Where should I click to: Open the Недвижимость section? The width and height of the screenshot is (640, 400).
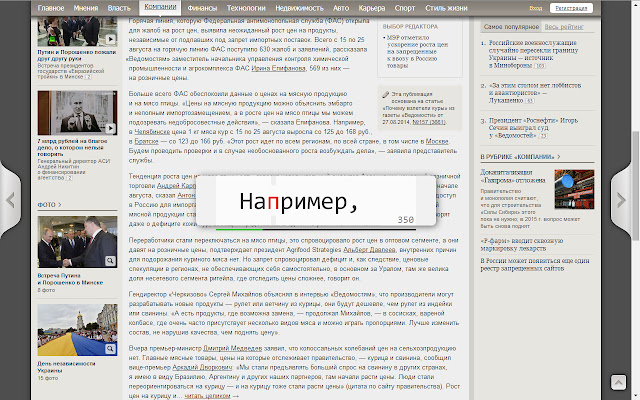pyautogui.click(x=299, y=8)
